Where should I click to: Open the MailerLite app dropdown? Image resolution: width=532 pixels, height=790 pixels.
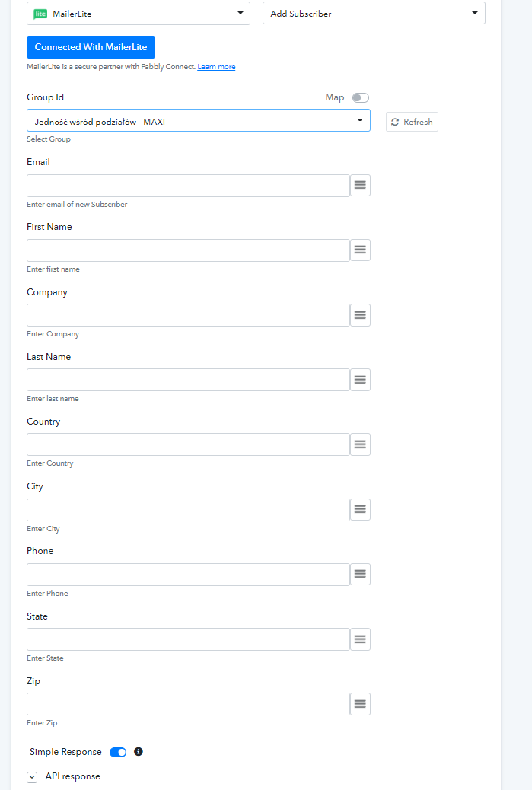pos(139,14)
